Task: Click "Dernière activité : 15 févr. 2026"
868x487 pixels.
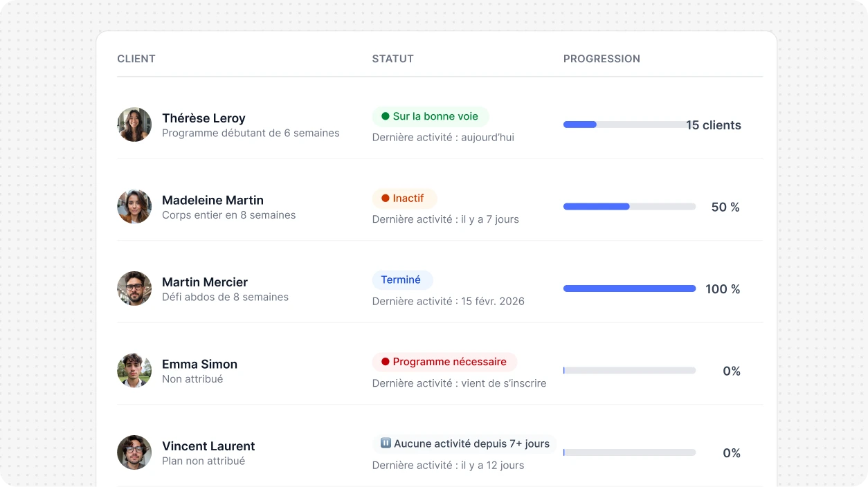Action: pos(449,301)
